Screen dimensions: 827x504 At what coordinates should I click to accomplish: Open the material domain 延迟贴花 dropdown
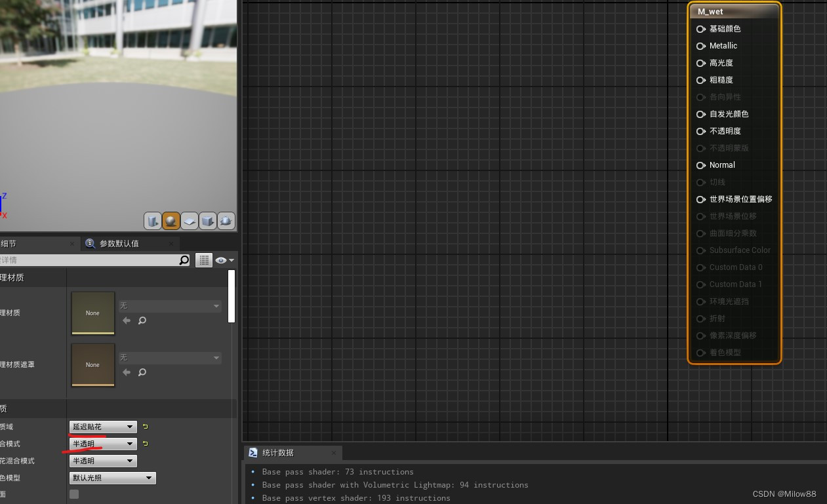pyautogui.click(x=103, y=427)
